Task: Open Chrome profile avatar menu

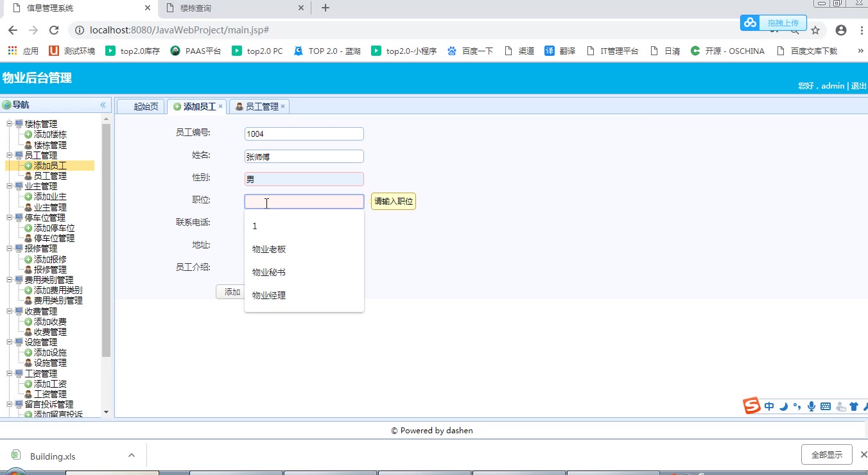Action: click(x=841, y=30)
